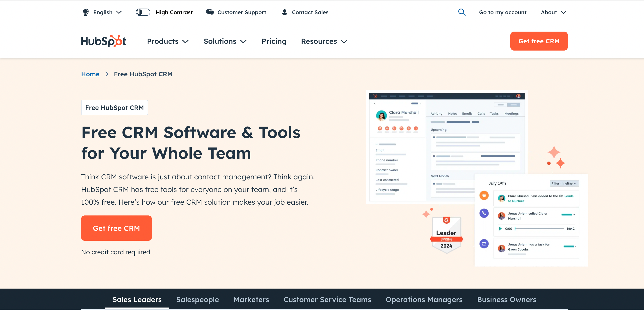Select the phone call icon on the contact card
Screen dimensions: 644x310
[x=394, y=129]
